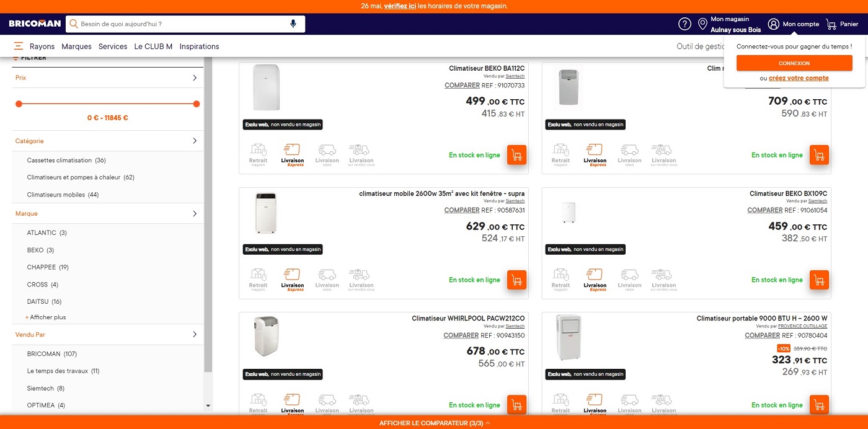Click the créez votre compte link
Image resolution: width=868 pixels, height=429 pixels.
(799, 78)
